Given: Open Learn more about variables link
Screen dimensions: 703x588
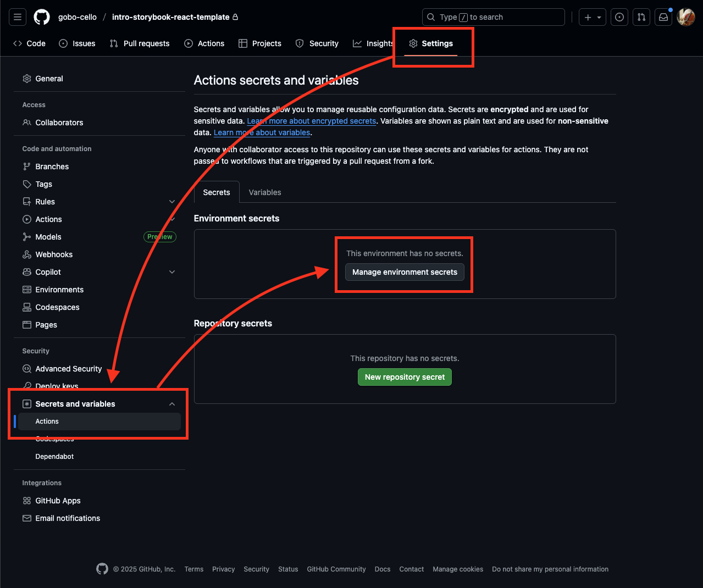Looking at the screenshot, I should (x=262, y=132).
